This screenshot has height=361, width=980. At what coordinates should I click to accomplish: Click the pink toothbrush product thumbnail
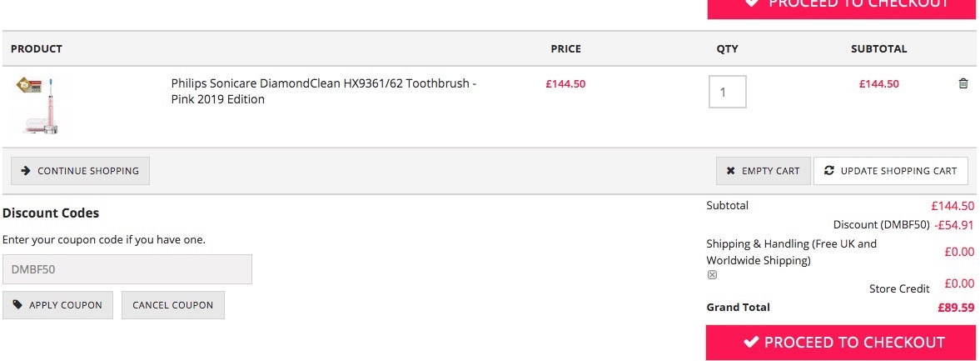coord(41,107)
